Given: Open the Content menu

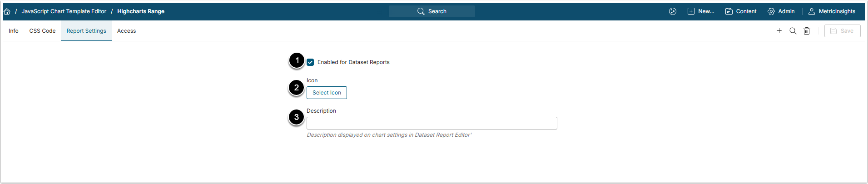Looking at the screenshot, I should coord(741,11).
